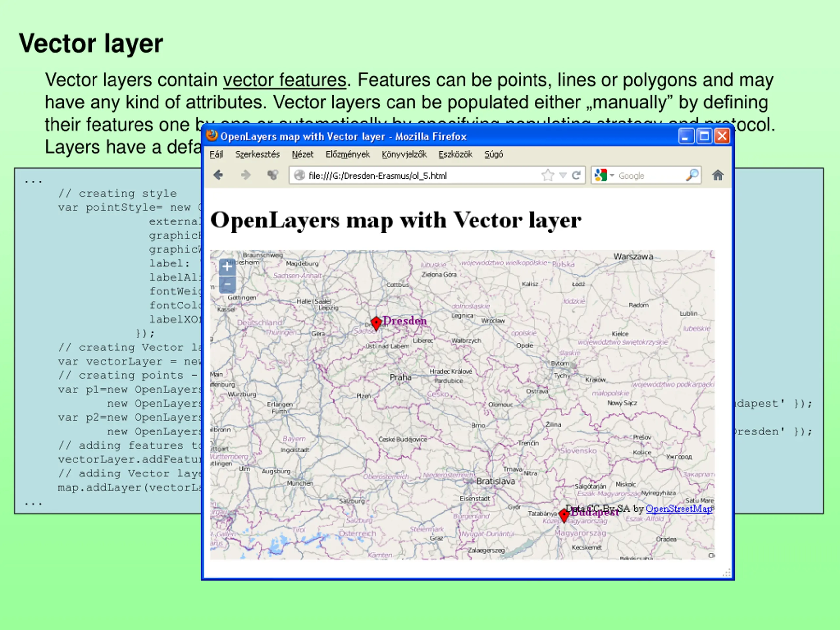Screen dimensions: 840x630
Task: Click the slide title Vector layer
Action: tap(91, 44)
